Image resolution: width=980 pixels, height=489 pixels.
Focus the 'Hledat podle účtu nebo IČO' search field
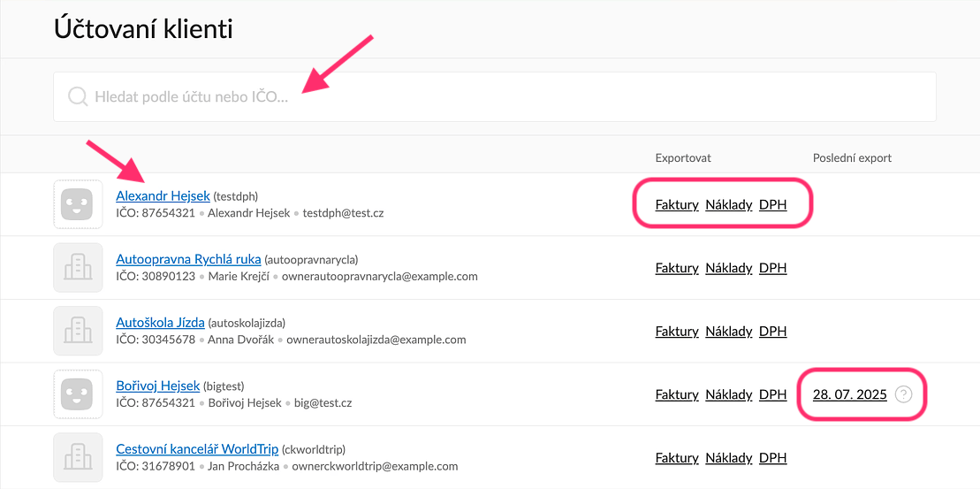(x=494, y=97)
